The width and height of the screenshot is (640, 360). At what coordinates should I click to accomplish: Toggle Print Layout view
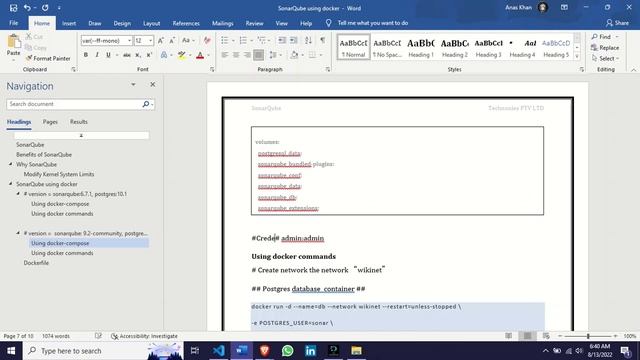pyautogui.click(x=527, y=336)
